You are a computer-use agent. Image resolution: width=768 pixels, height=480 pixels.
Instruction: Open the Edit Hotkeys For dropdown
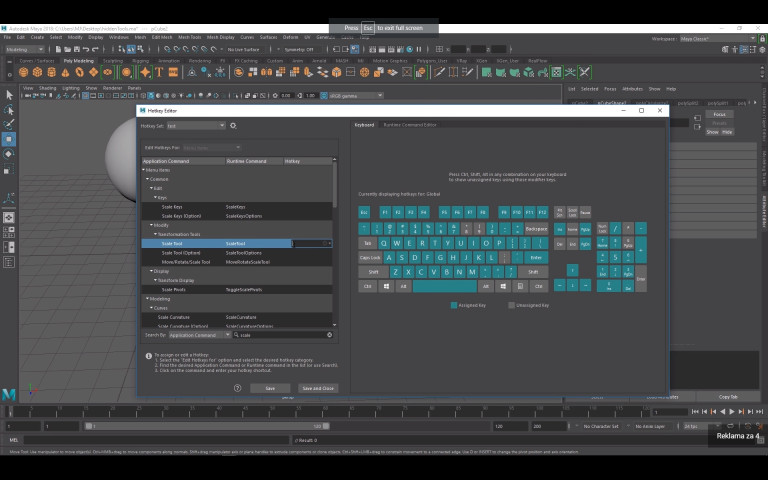click(x=212, y=147)
